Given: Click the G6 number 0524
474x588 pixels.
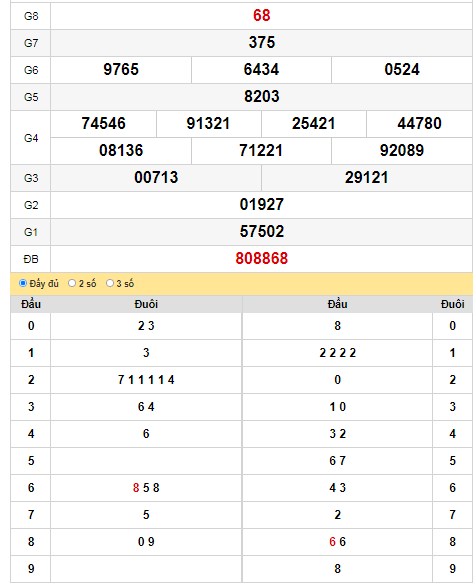Looking at the screenshot, I should 402,69.
